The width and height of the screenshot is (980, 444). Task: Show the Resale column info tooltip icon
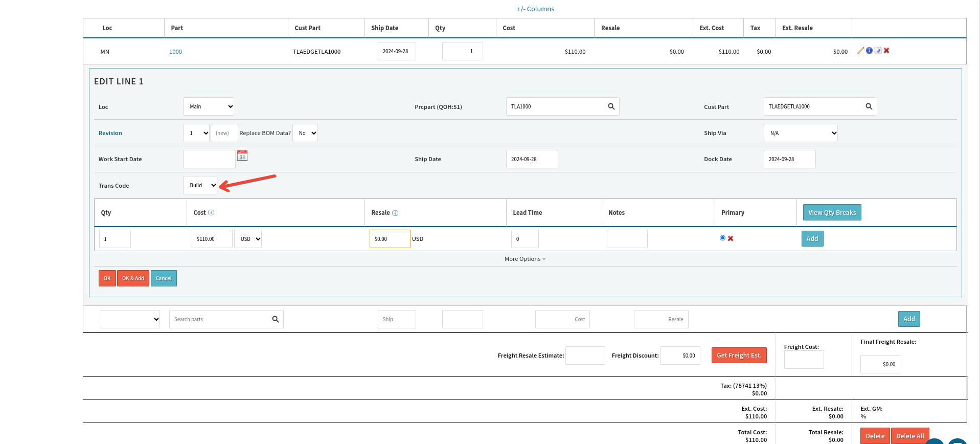[395, 213]
